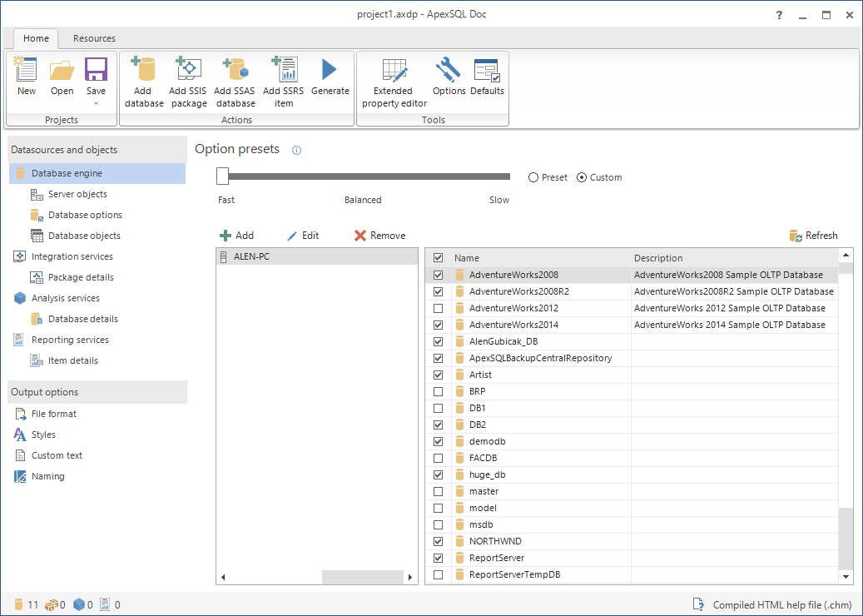Uncheck NORTHWND database

pos(438,541)
